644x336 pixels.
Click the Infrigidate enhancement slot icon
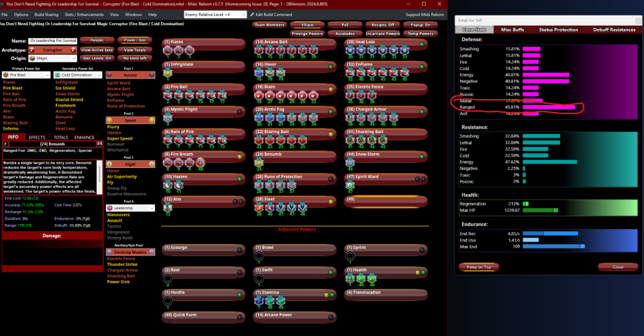167,73
